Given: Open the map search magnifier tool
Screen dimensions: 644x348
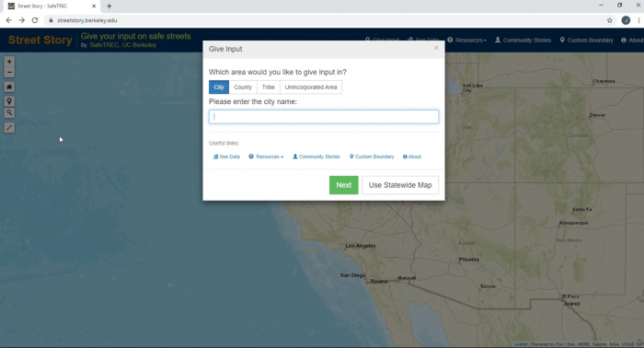Looking at the screenshot, I should tap(9, 112).
